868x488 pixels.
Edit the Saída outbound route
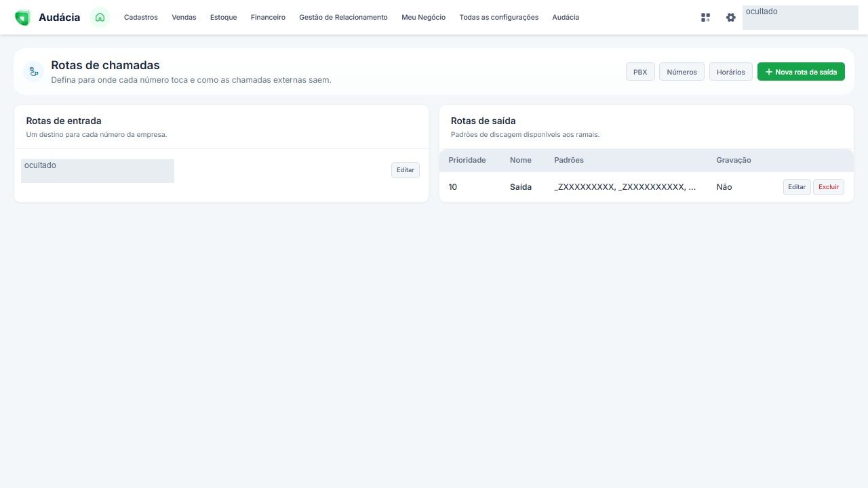(797, 187)
